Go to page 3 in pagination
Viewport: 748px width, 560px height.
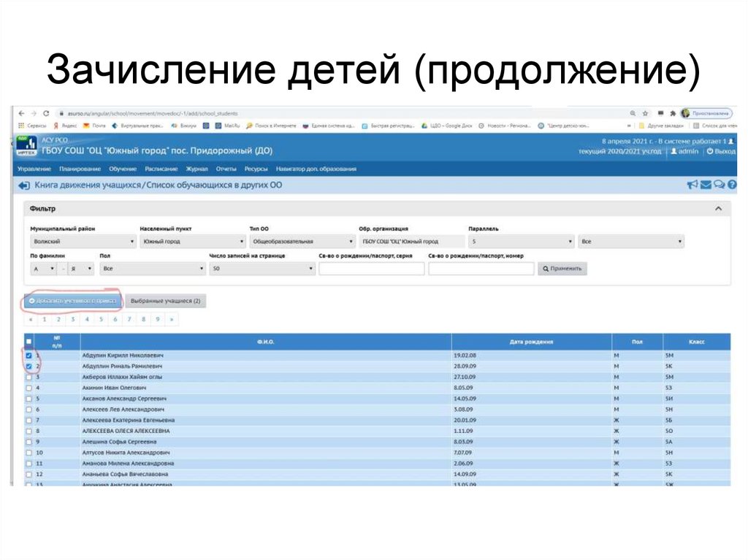click(x=75, y=318)
